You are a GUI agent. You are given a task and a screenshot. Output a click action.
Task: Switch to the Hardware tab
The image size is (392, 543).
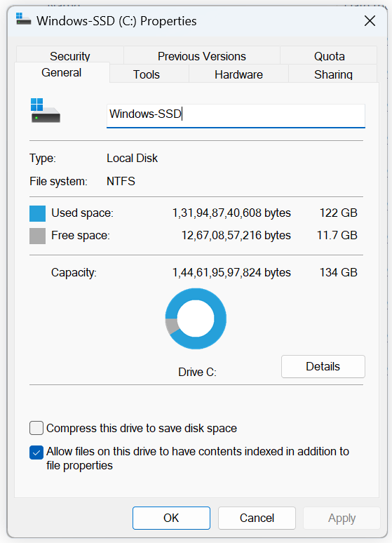(238, 74)
